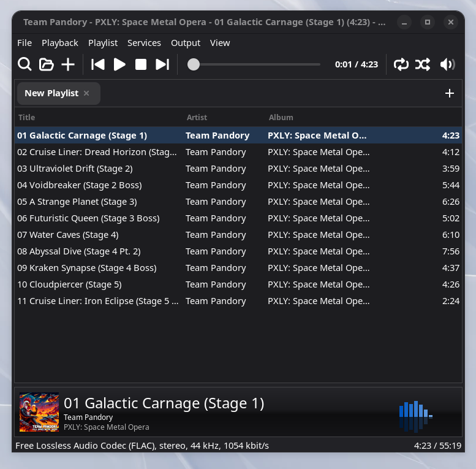Add a new playlist tab
Screen dimensions: 476x469
449,93
